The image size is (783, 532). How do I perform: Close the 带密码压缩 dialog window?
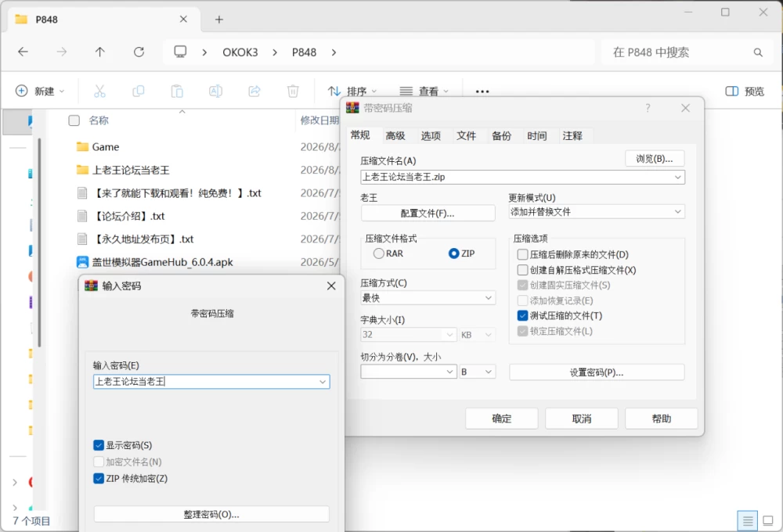686,108
